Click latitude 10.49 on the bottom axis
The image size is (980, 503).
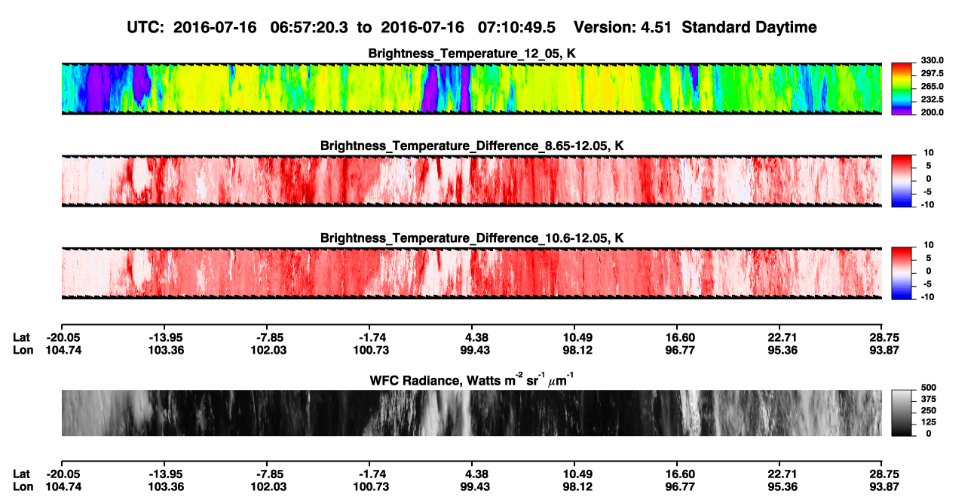pyautogui.click(x=575, y=474)
